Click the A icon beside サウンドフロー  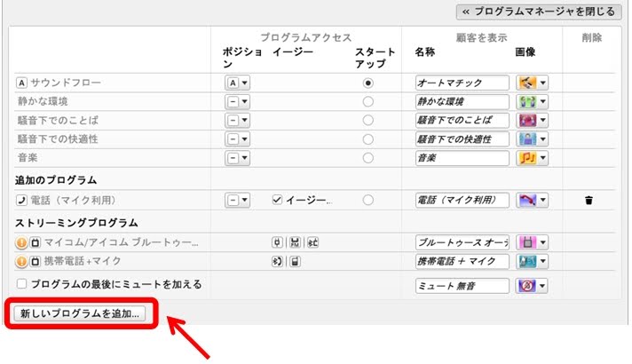point(21,83)
